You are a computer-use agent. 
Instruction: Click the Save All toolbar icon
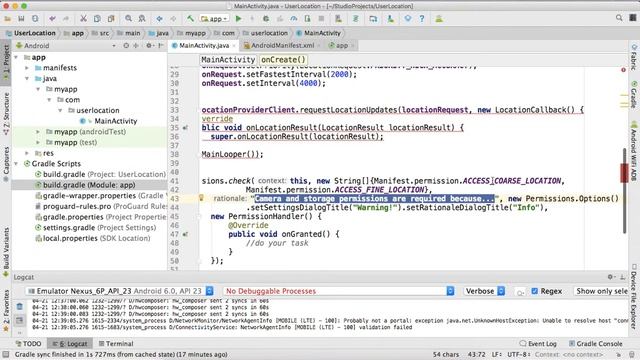21,19
